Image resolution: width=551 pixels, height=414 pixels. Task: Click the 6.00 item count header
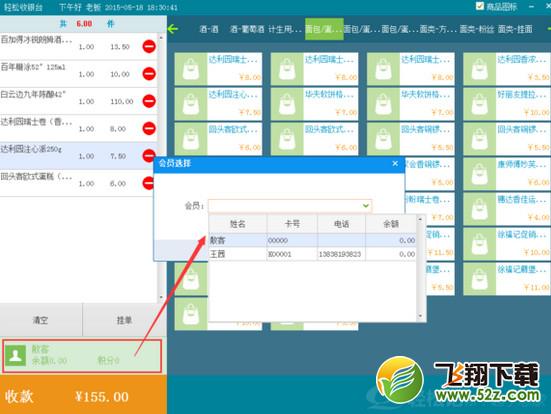84,24
